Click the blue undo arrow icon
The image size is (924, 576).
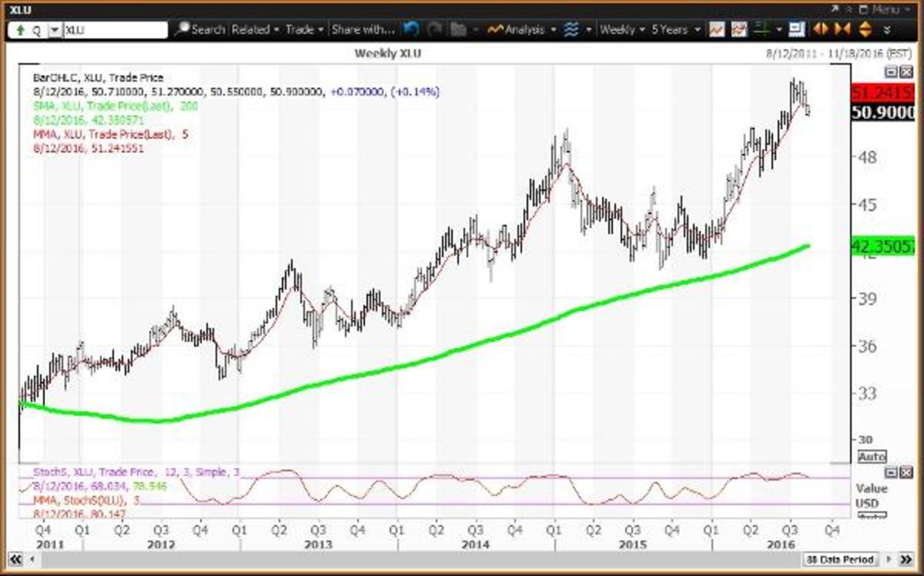coord(411,30)
